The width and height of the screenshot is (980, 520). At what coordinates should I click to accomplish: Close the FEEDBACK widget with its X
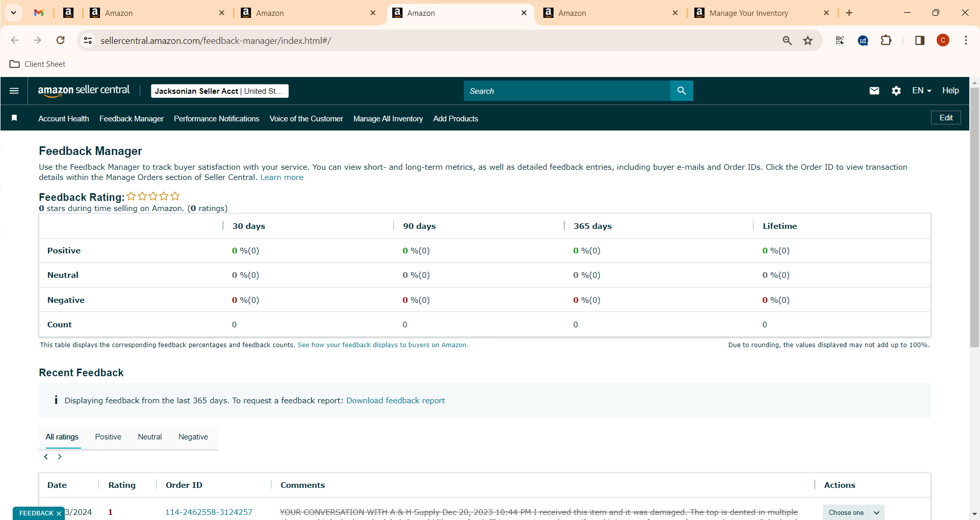click(59, 513)
